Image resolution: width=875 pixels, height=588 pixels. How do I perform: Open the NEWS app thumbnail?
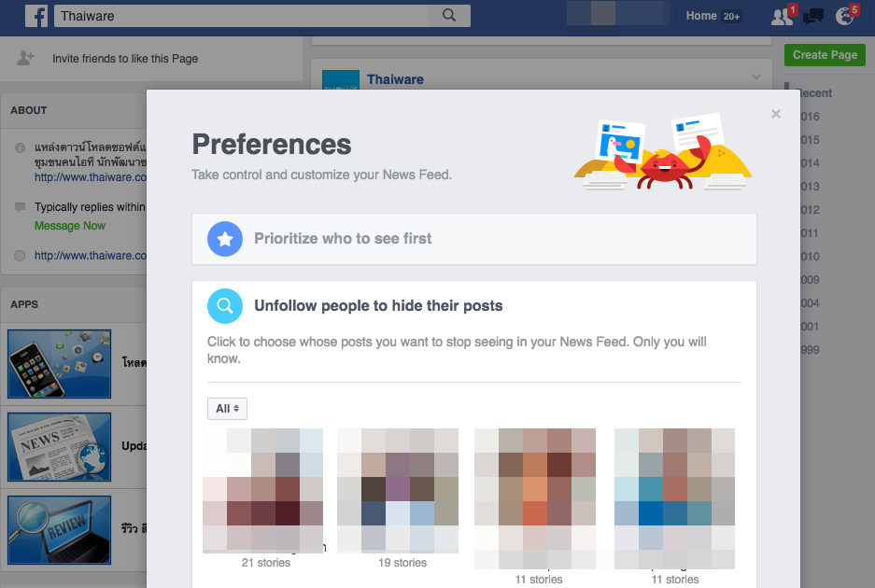click(59, 447)
